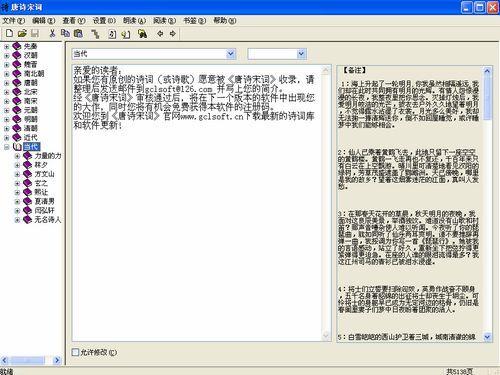Collapse the 当代 tree node
The image size is (500, 375).
pyautogui.click(x=6, y=147)
